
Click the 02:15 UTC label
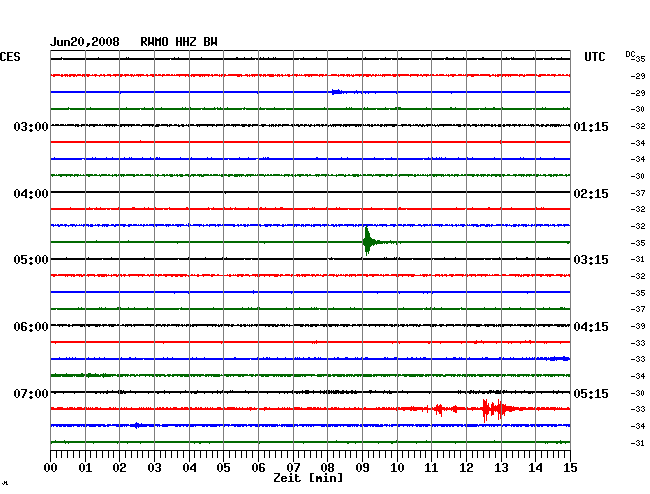pos(591,194)
